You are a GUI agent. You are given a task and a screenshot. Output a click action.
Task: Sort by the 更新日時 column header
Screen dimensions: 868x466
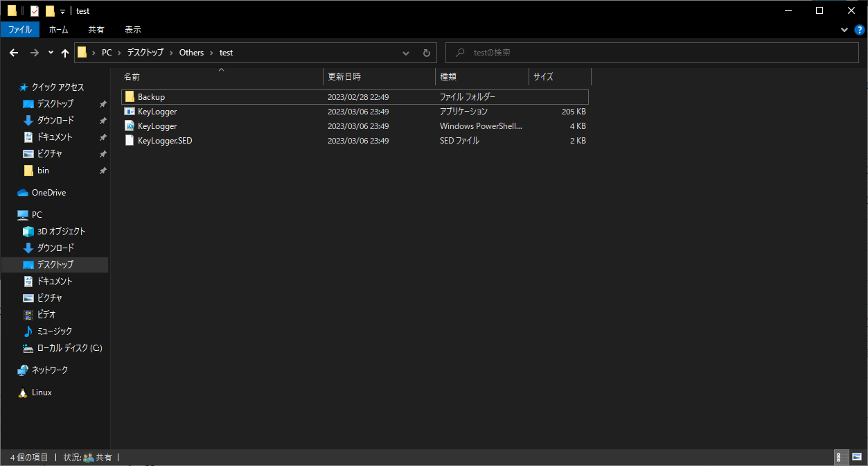[344, 76]
